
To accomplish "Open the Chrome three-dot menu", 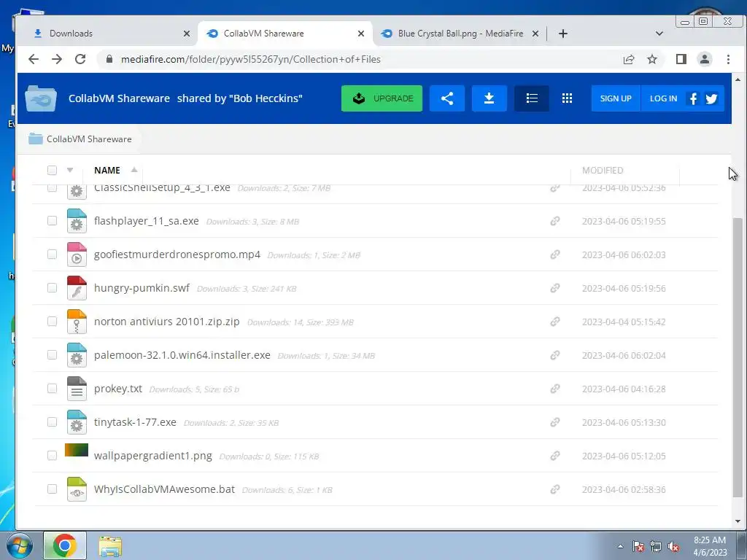I will pyautogui.click(x=729, y=59).
